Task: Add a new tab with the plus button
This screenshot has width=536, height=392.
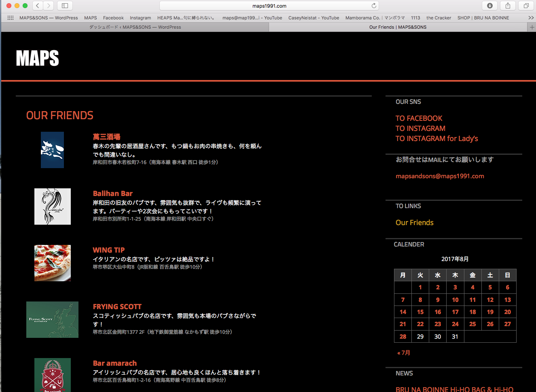Action: point(532,27)
